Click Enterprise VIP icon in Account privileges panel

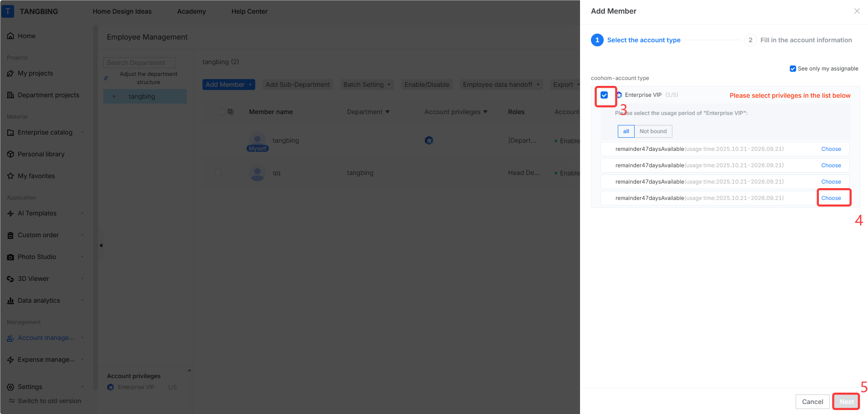(111, 387)
